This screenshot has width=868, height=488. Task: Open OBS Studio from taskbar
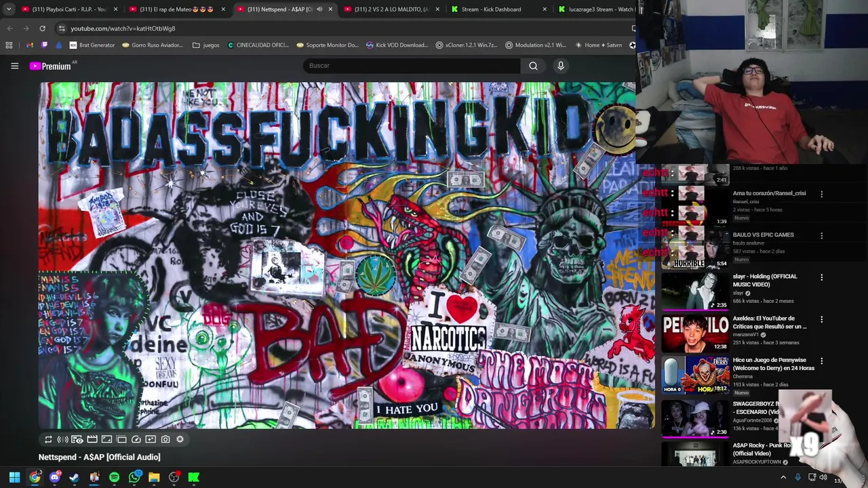[x=174, y=477]
